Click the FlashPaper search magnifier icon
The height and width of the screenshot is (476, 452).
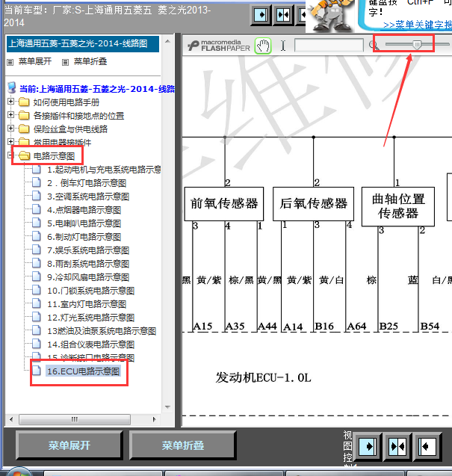point(374,46)
